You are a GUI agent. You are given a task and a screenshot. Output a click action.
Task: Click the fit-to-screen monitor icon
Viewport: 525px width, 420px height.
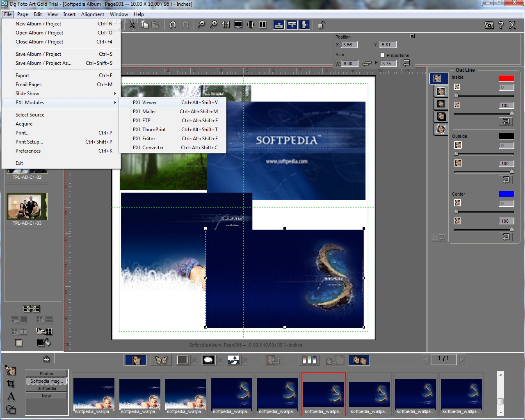pyautogui.click(x=238, y=25)
